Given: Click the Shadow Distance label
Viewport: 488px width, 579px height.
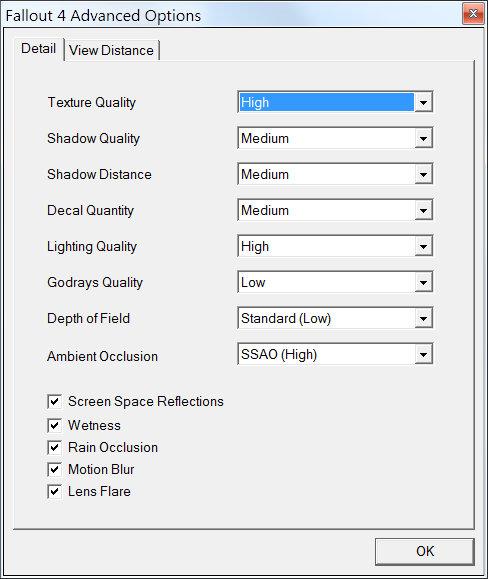Looking at the screenshot, I should point(99,174).
